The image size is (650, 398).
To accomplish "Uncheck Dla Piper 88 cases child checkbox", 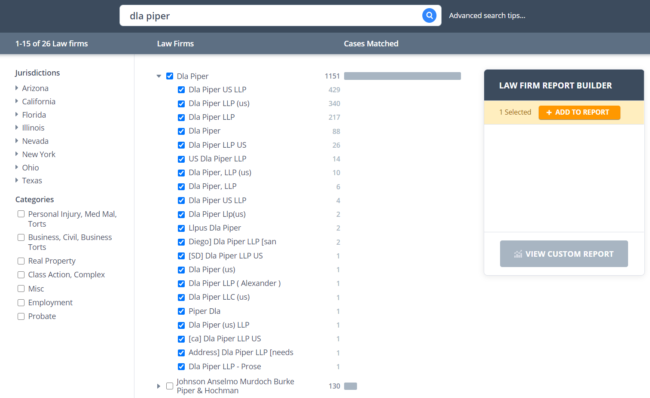I will pos(181,131).
